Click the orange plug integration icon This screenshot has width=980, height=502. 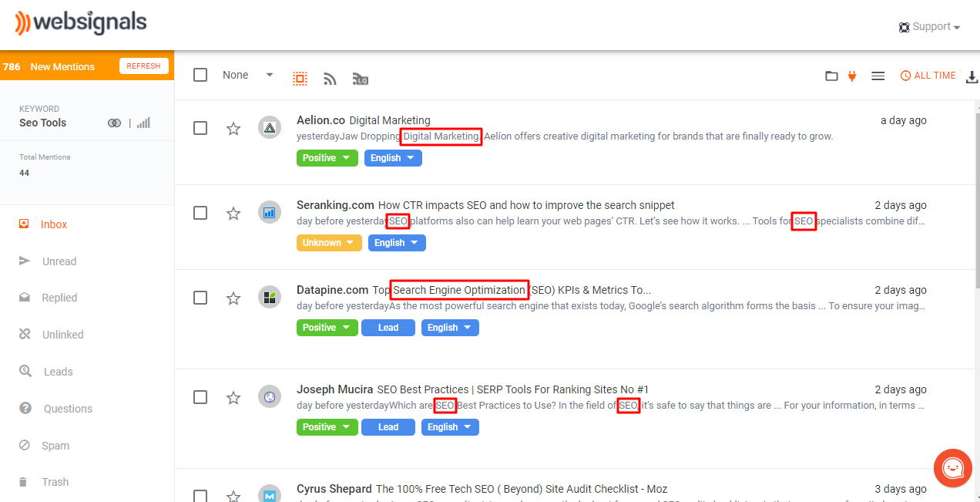click(852, 76)
